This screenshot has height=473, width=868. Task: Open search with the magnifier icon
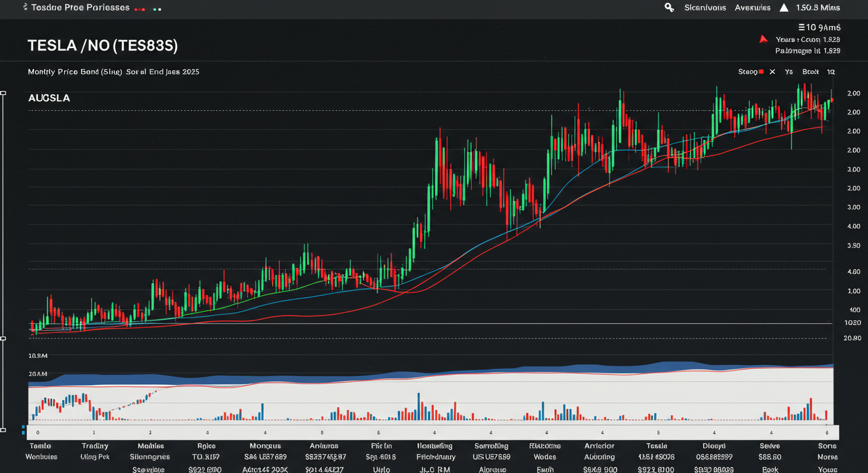[669, 7]
